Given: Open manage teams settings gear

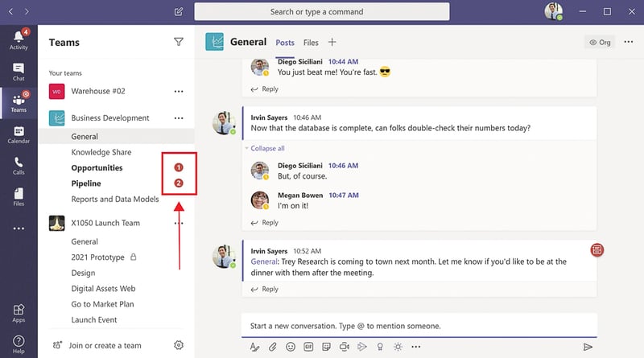Looking at the screenshot, I should [x=179, y=345].
